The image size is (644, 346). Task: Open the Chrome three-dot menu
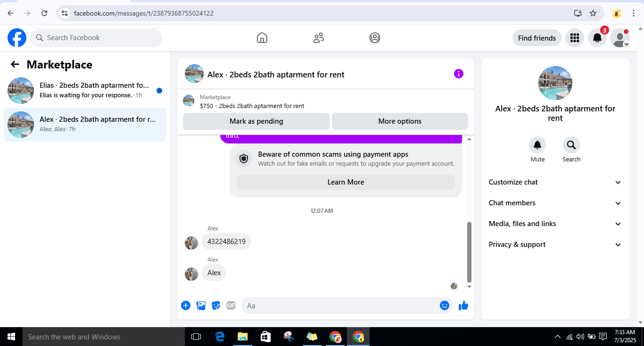pos(634,13)
